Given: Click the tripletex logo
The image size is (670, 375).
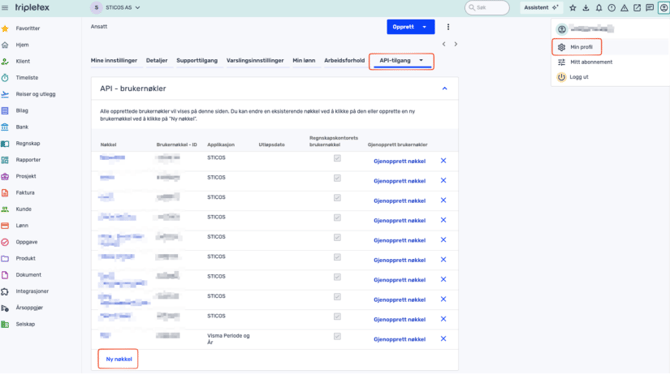Looking at the screenshot, I should click(x=32, y=8).
